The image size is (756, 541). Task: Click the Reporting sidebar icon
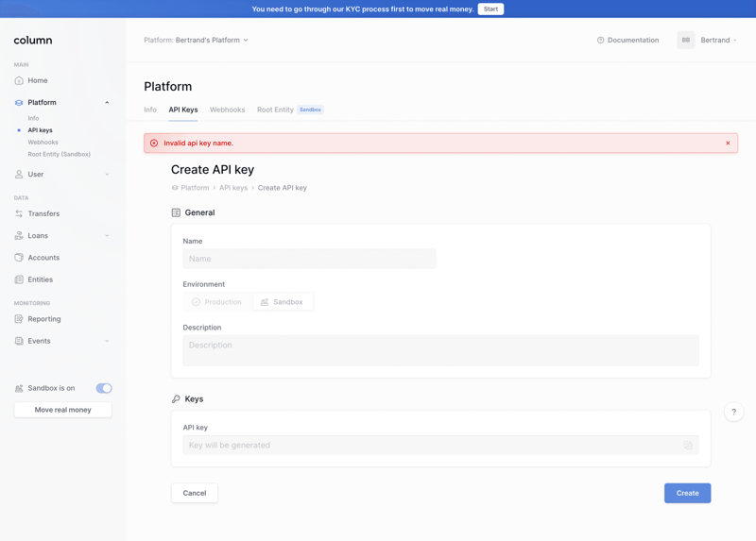(x=19, y=319)
